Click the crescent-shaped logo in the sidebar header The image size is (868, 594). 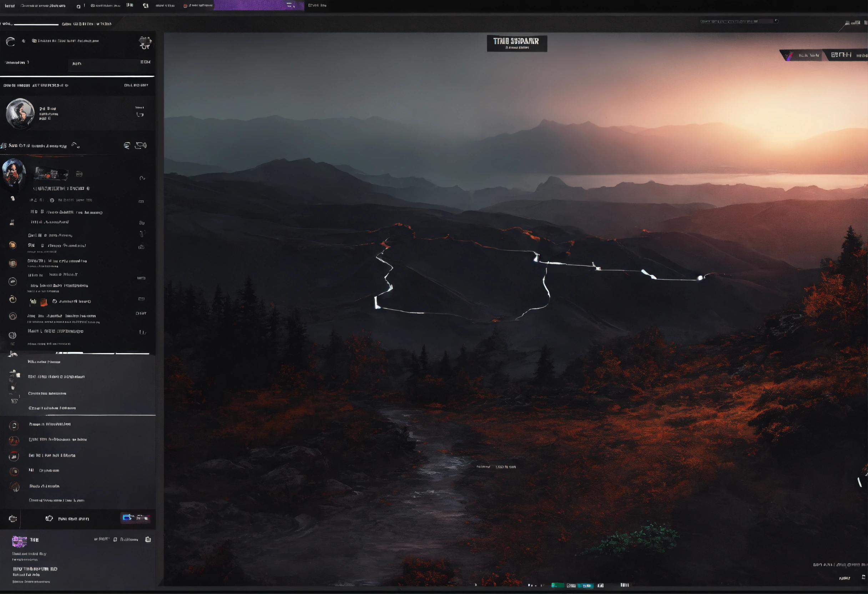(10, 41)
